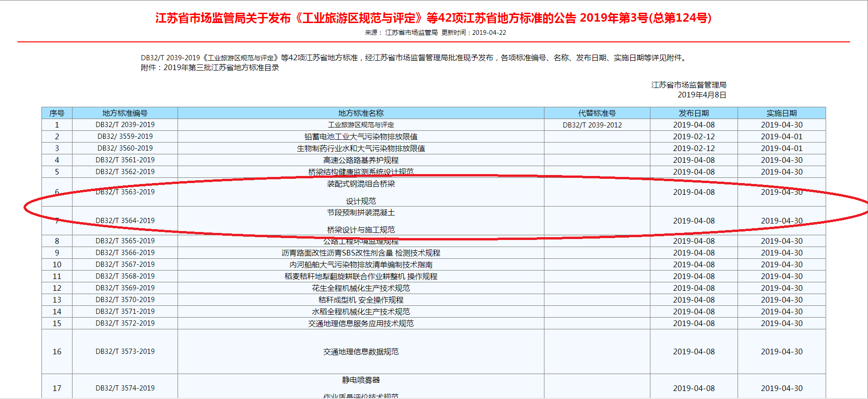Select the 铅蓄电池工业大气污染物排放限值 standard name
Image resolution: width=868 pixels, height=399 pixels.
tap(361, 136)
